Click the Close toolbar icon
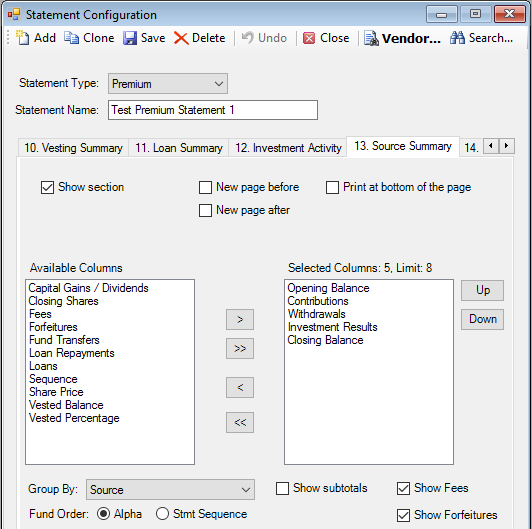The image size is (532, 529). pyautogui.click(x=309, y=38)
